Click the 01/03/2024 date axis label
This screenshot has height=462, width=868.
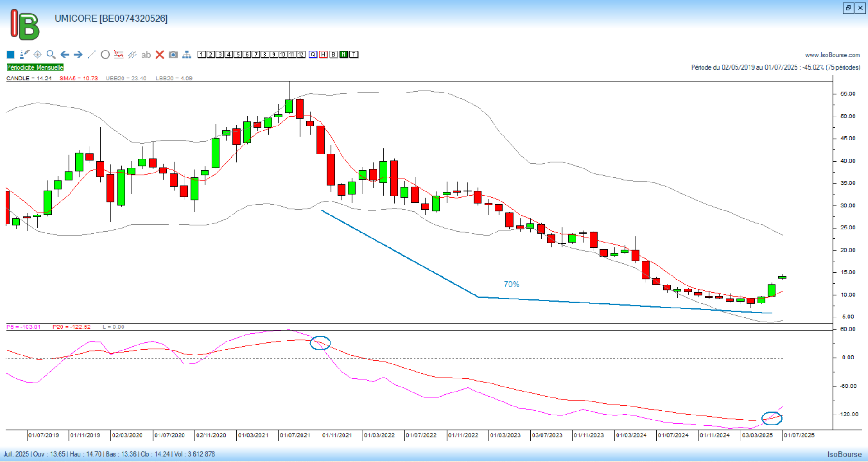pyautogui.click(x=632, y=435)
